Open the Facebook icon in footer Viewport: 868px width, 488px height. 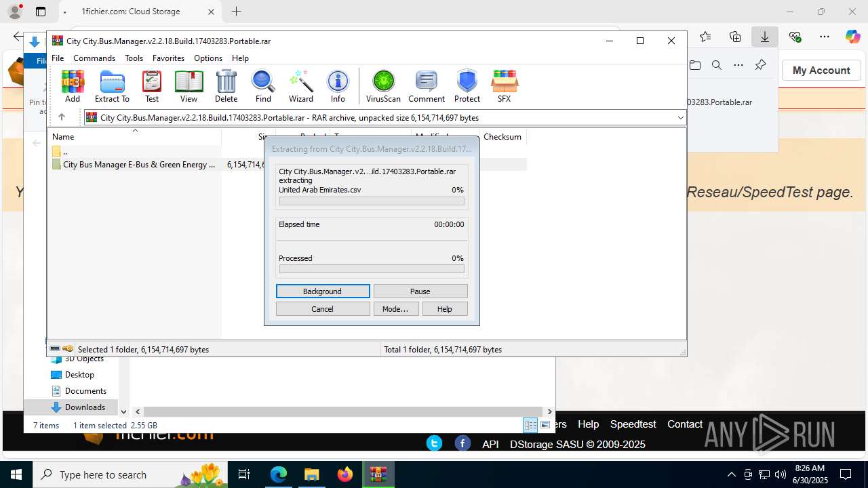462,443
